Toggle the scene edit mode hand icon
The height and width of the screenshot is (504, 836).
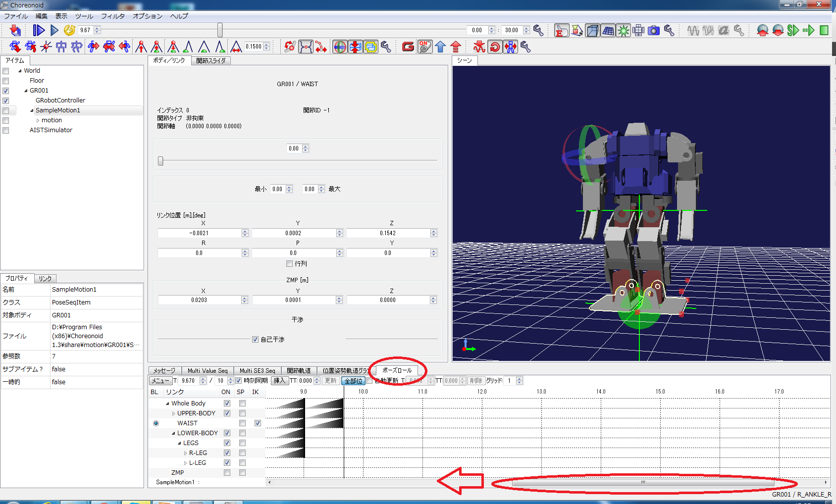coord(561,31)
